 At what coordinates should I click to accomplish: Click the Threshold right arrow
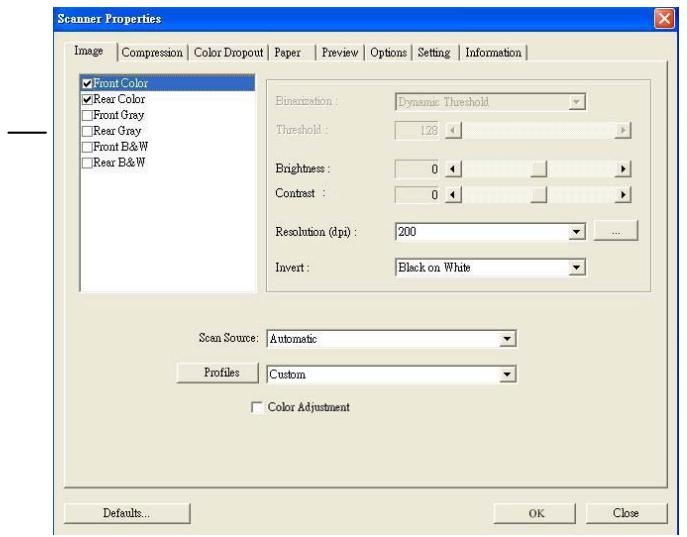tap(623, 131)
